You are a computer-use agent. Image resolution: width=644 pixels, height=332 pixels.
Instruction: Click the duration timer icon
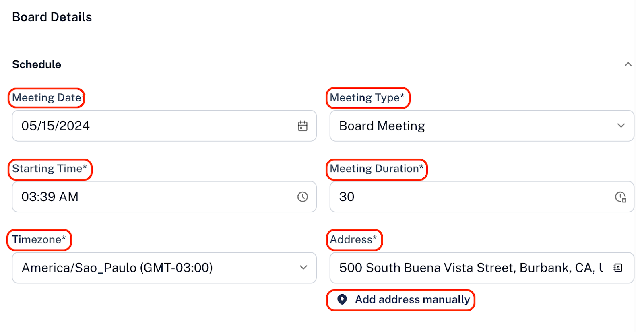click(x=621, y=197)
